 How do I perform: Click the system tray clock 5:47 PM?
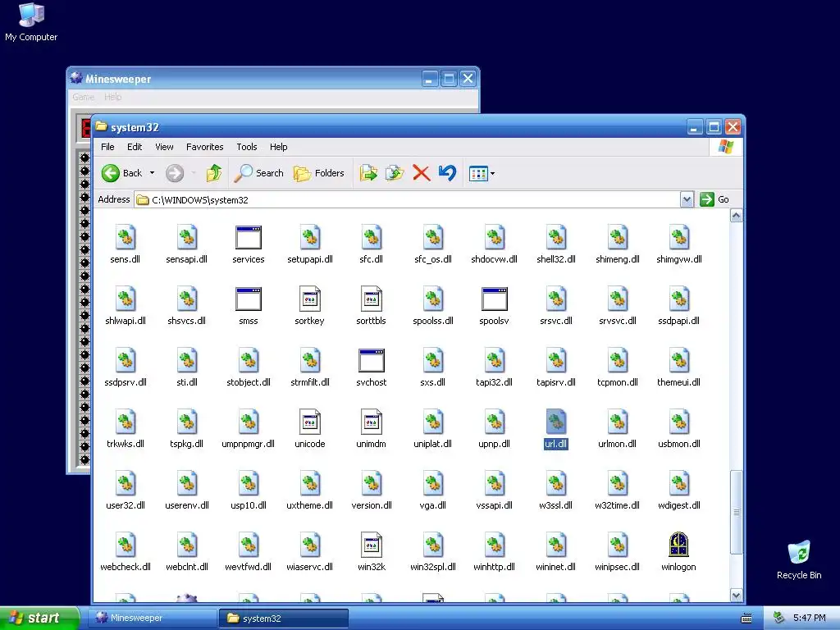point(809,619)
